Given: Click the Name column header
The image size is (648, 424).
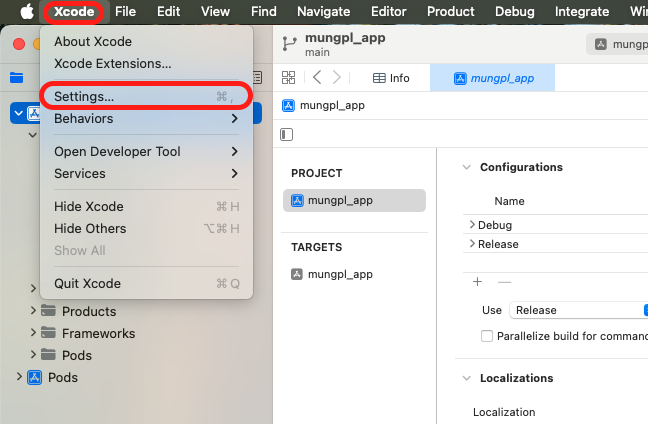Looking at the screenshot, I should pyautogui.click(x=509, y=201).
